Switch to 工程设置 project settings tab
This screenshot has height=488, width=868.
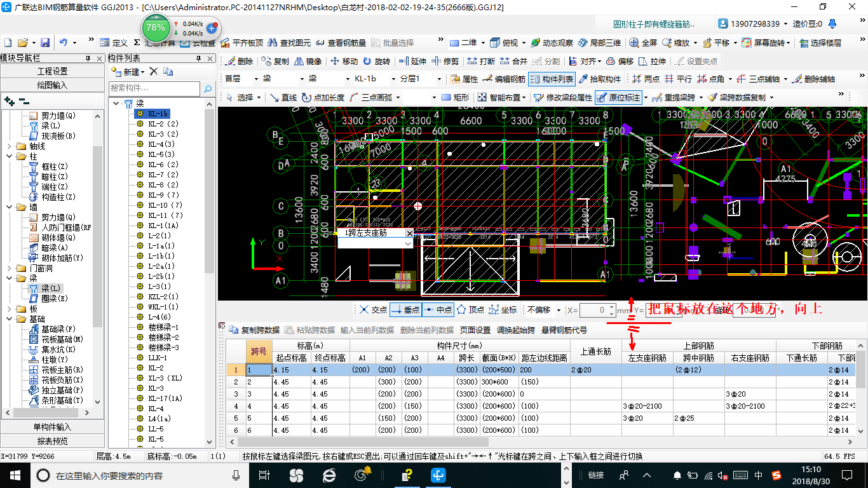pyautogui.click(x=52, y=71)
